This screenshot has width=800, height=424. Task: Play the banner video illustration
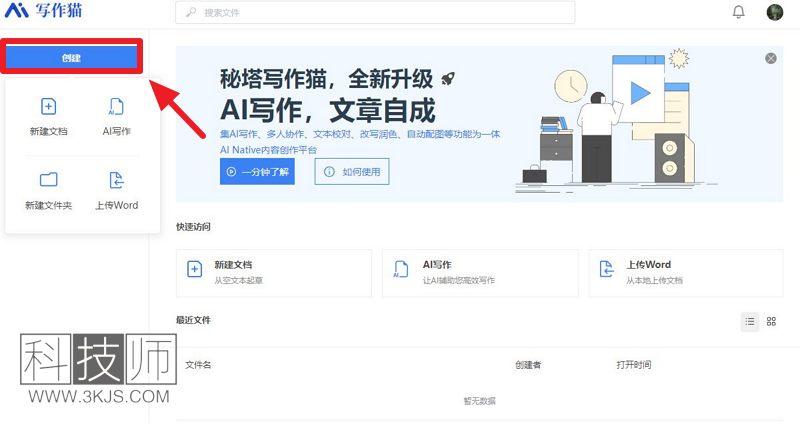(x=639, y=93)
